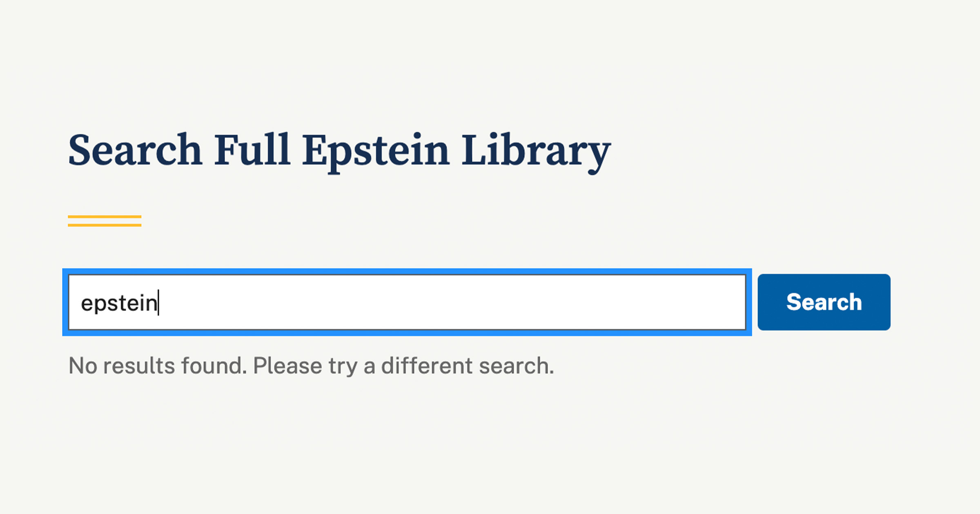Viewport: 980px width, 514px height.
Task: Click the blue Search button
Action: click(x=824, y=302)
